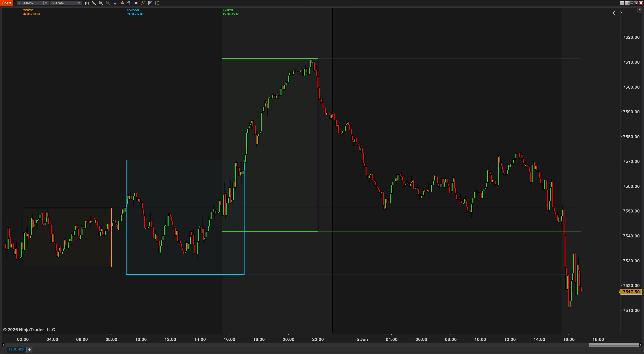Click the 7540.00 price axis label

tap(631, 236)
